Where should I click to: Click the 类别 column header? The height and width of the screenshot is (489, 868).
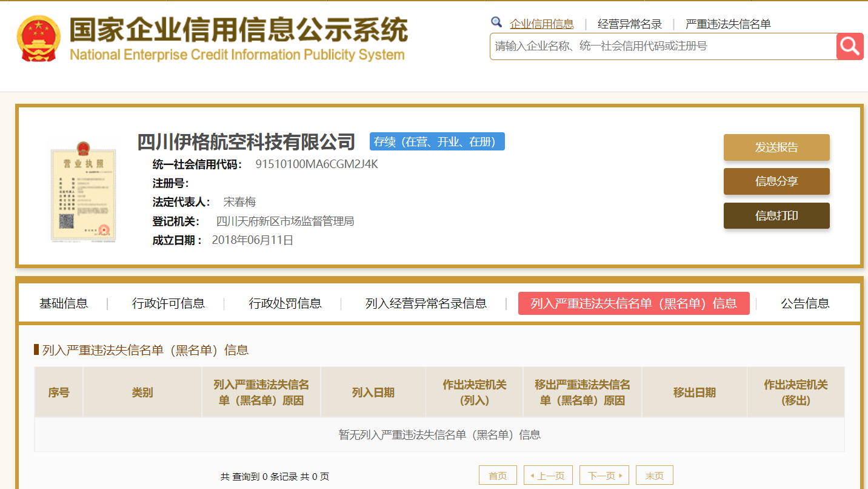[142, 393]
